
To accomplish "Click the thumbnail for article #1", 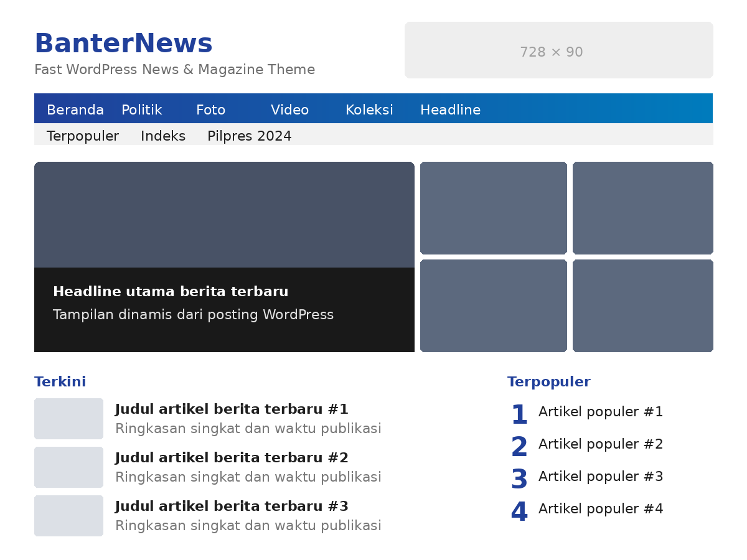I will pyautogui.click(x=68, y=419).
